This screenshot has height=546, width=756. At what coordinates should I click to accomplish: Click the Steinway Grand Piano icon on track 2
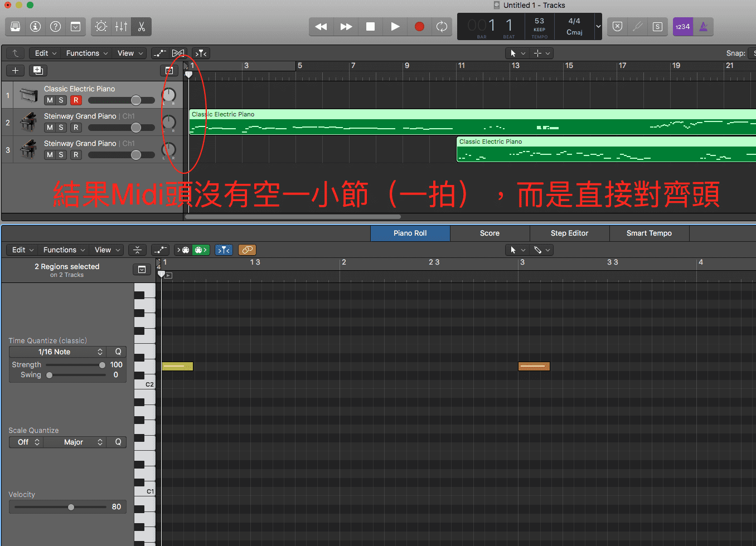[x=28, y=122]
